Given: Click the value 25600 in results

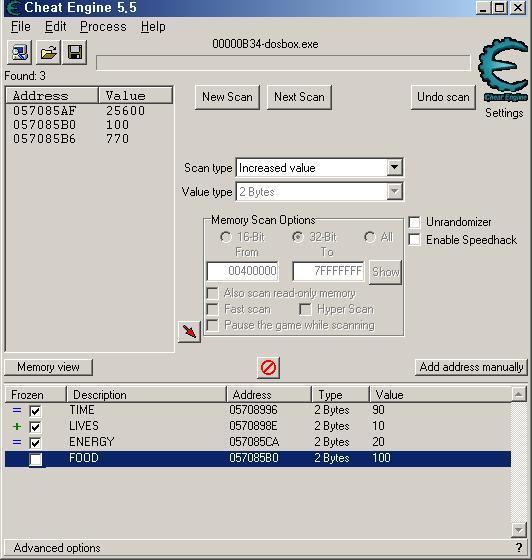Looking at the screenshot, I should click(125, 111).
